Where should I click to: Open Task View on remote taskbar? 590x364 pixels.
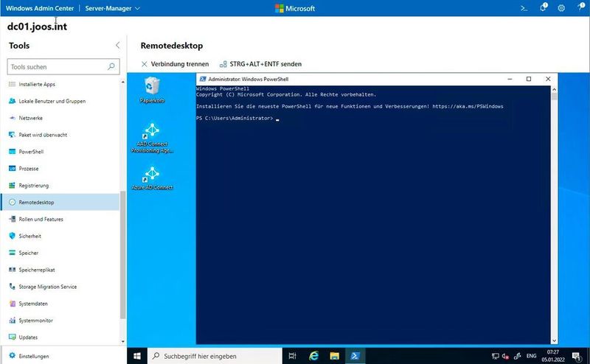pos(292,356)
